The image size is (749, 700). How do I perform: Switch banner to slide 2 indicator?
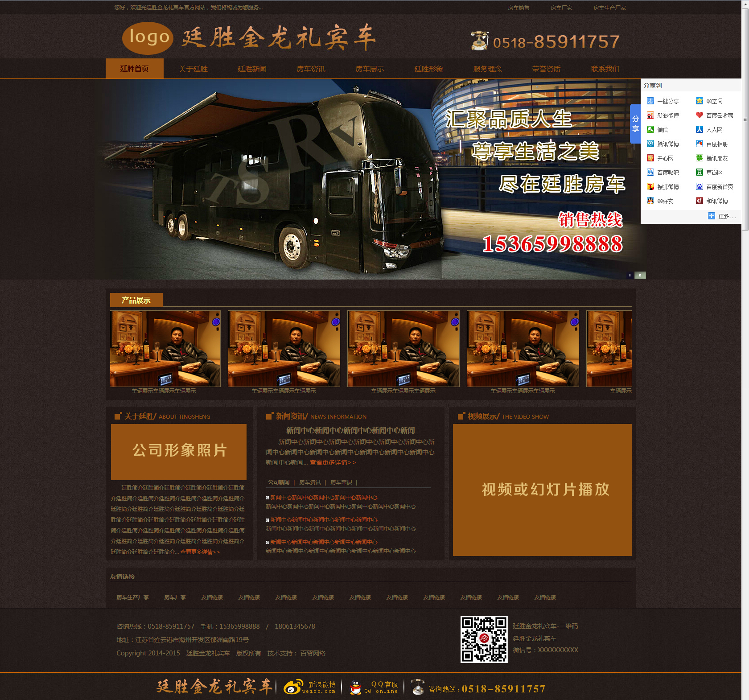click(640, 275)
